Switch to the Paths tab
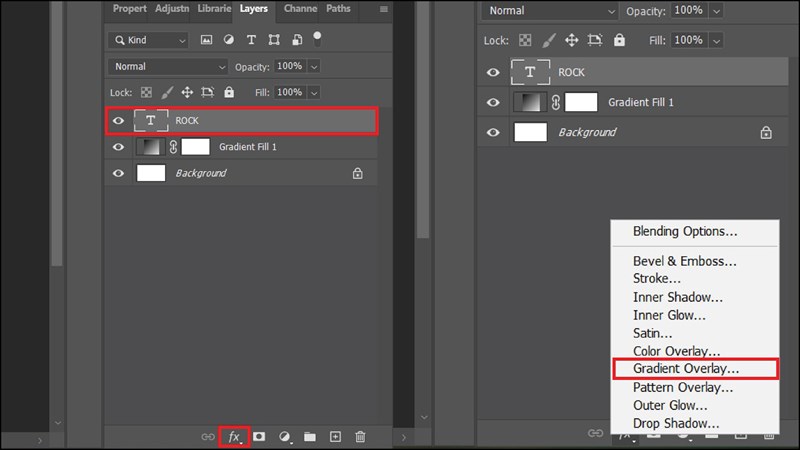The width and height of the screenshot is (800, 450). click(338, 9)
